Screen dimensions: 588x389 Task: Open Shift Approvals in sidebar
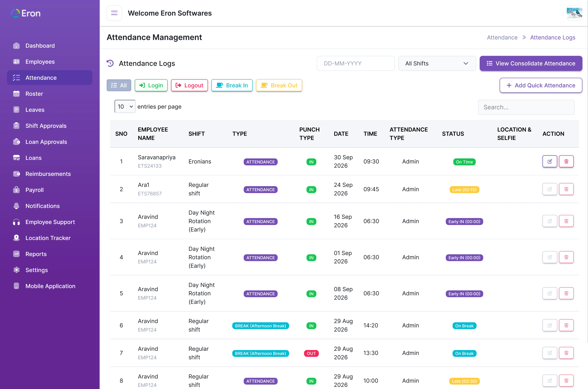(x=50, y=126)
